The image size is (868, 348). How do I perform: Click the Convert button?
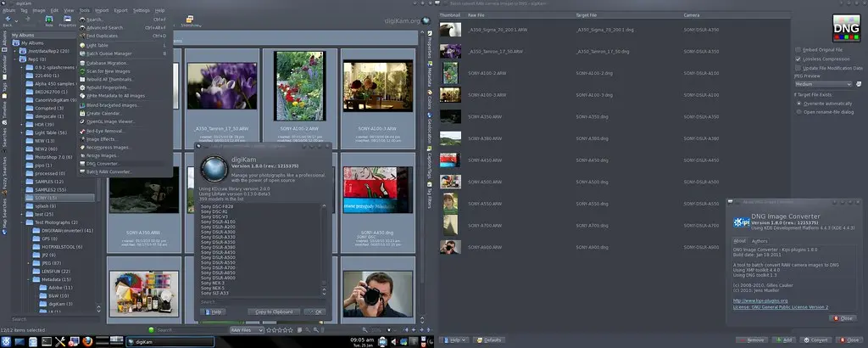coord(815,340)
